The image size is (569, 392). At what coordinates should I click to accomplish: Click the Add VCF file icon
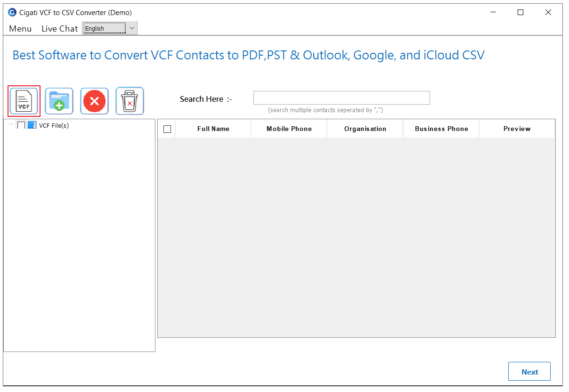24,101
